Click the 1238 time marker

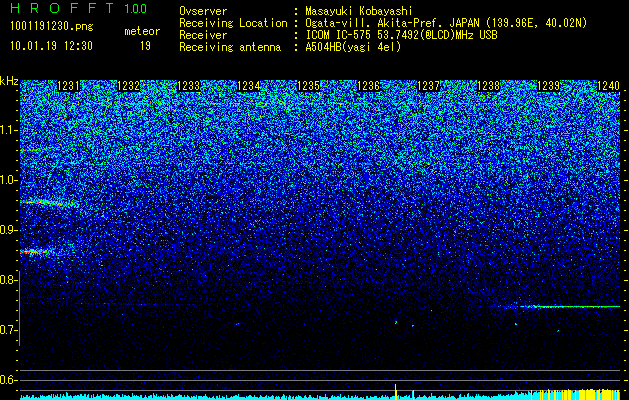tap(489, 86)
